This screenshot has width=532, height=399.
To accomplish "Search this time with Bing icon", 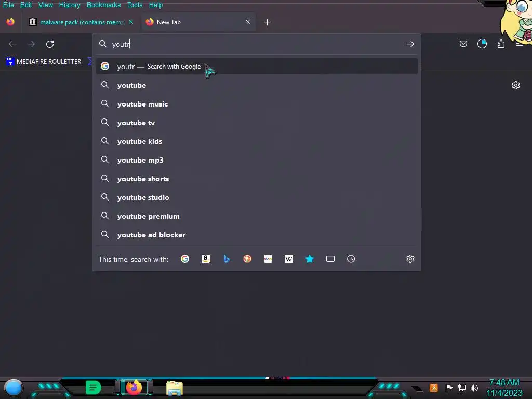I will pyautogui.click(x=227, y=259).
